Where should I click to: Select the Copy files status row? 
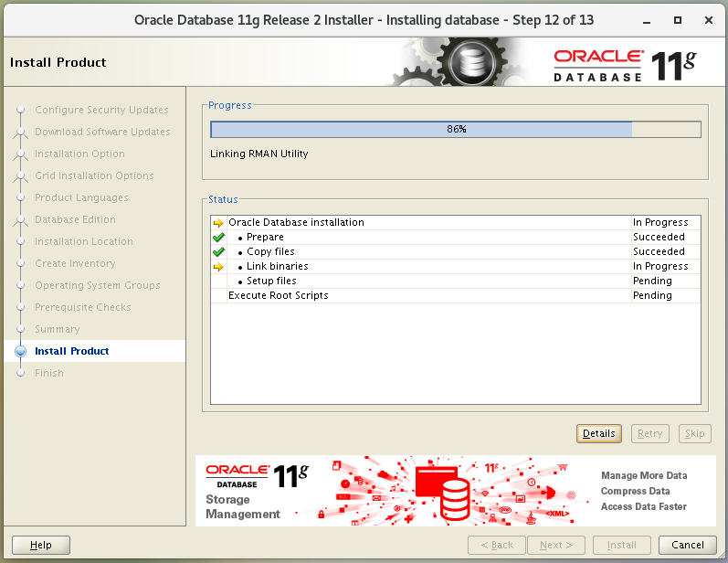(456, 251)
